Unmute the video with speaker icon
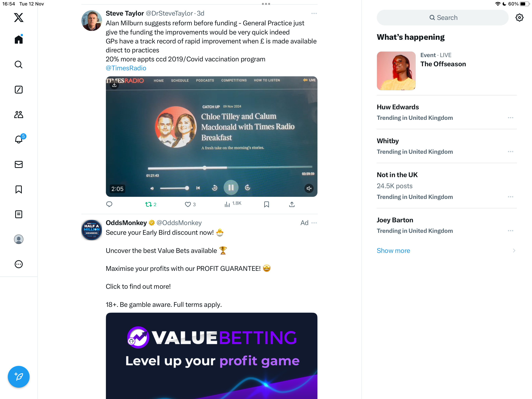This screenshot has width=532, height=399. point(309,188)
